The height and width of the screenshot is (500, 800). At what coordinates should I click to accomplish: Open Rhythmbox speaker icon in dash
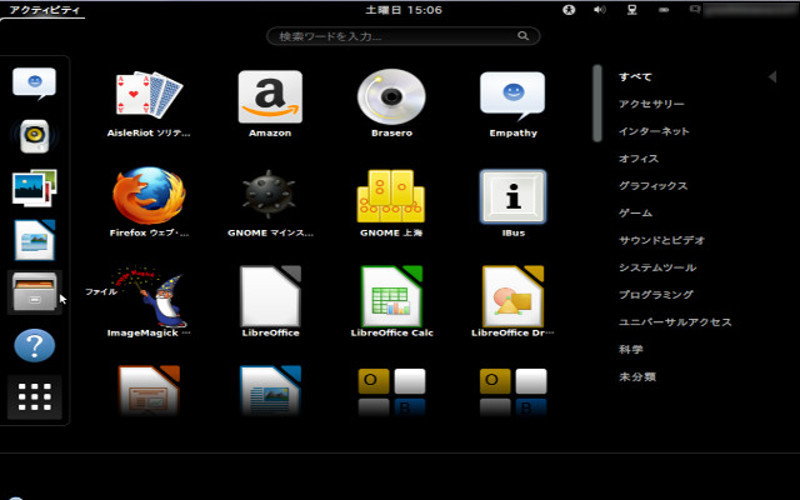(x=34, y=136)
